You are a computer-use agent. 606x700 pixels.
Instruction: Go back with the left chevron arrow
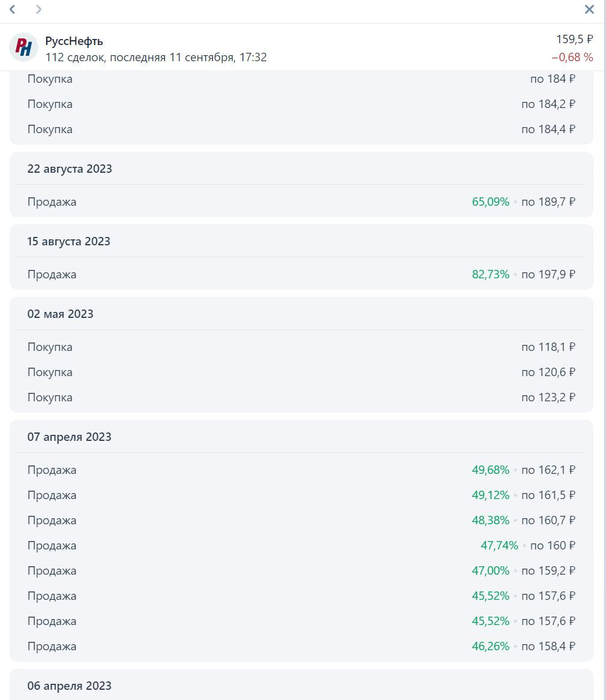[13, 10]
